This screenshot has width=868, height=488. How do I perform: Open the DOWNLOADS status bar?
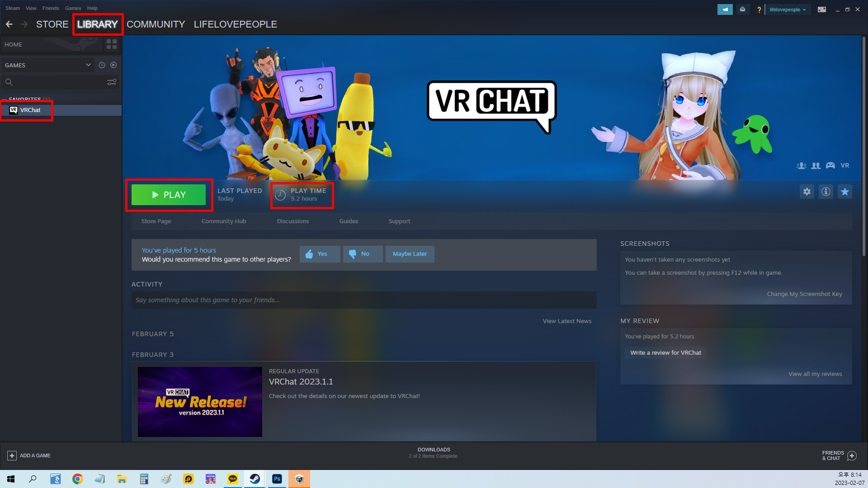coord(434,453)
